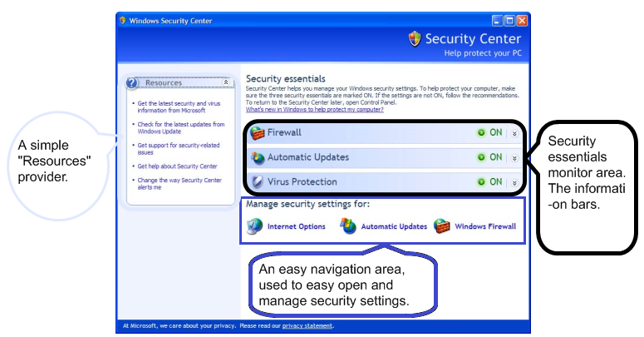Viewport: 644px width, 337px height.
Task: Close the Windows Security Center window
Action: point(522,21)
